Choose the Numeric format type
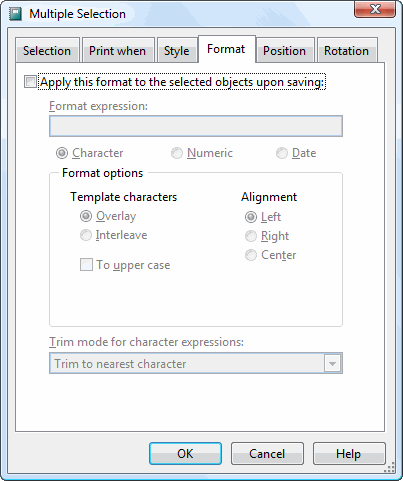Screen dimensions: 403x481 point(177,153)
